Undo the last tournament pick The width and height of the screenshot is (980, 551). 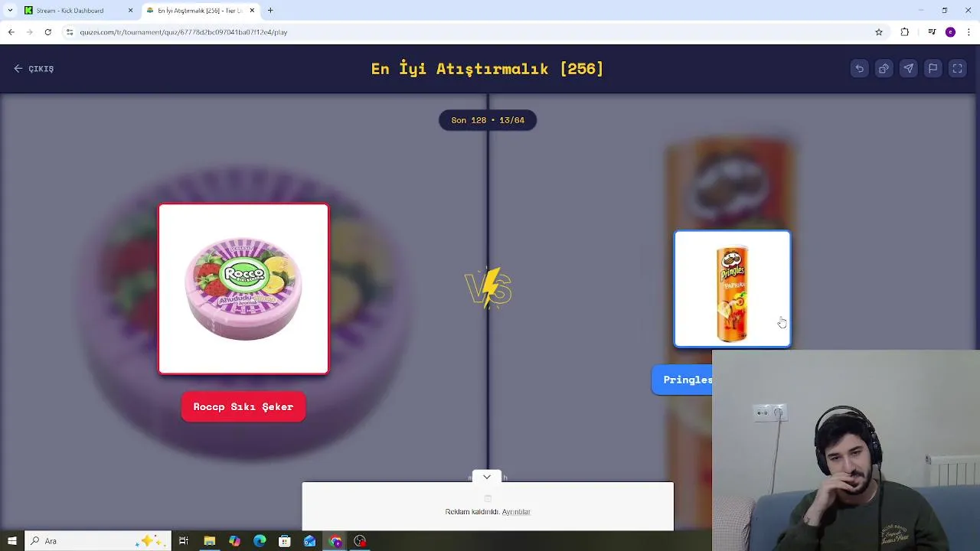pyautogui.click(x=859, y=69)
